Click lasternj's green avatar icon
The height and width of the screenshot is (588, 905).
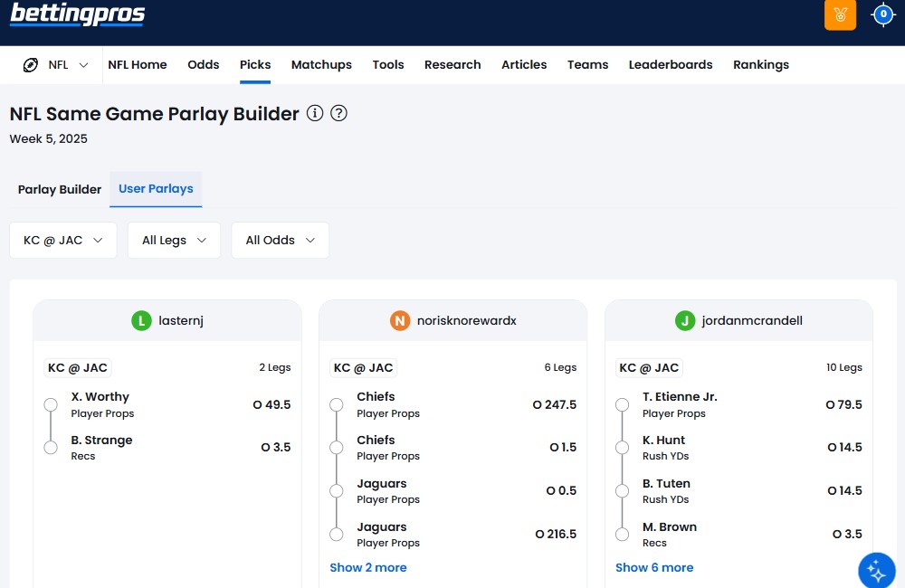pyautogui.click(x=140, y=320)
